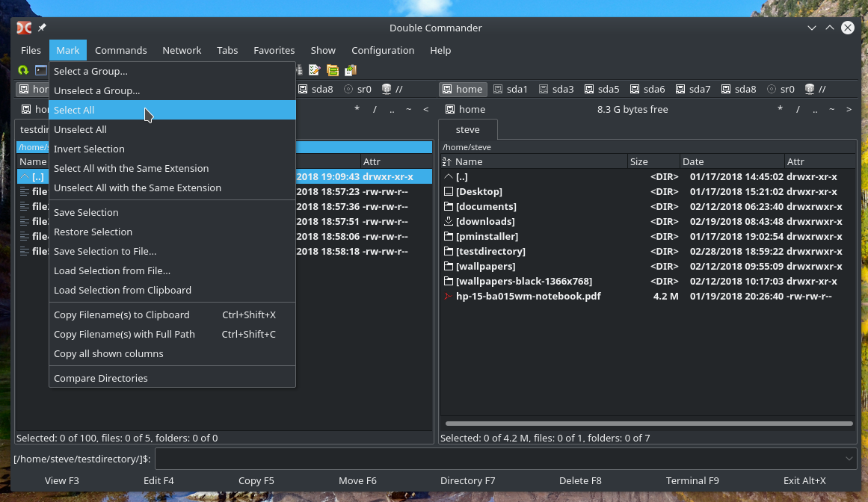Switch right panel to sda8 drive
This screenshot has height=502, width=868.
[739, 89]
